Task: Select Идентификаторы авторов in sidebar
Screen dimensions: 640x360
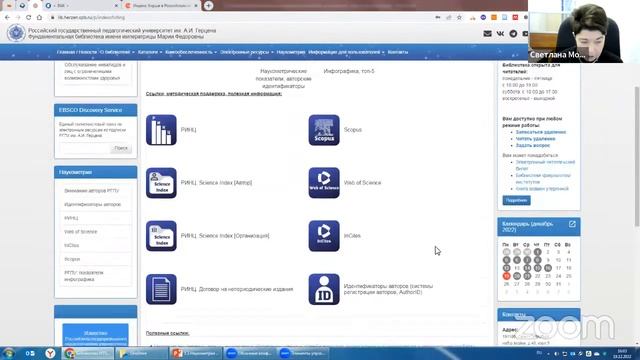Action: [93, 204]
